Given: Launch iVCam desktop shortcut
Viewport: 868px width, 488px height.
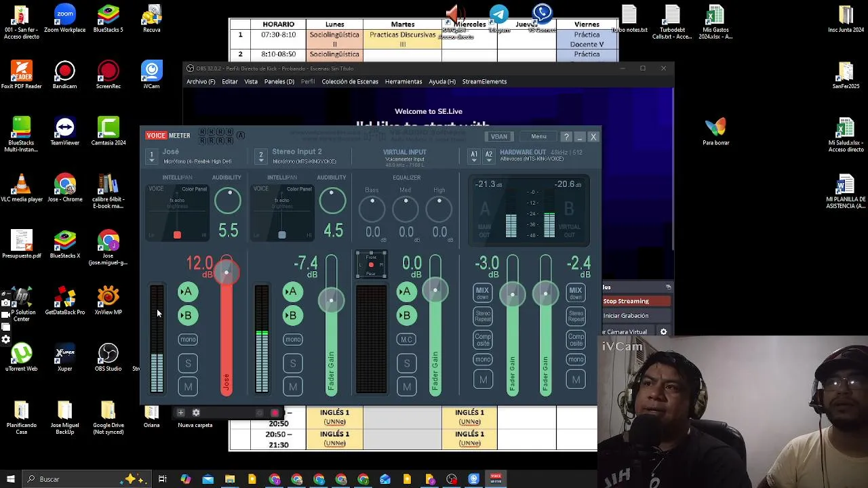Looking at the screenshot, I should 152,75.
